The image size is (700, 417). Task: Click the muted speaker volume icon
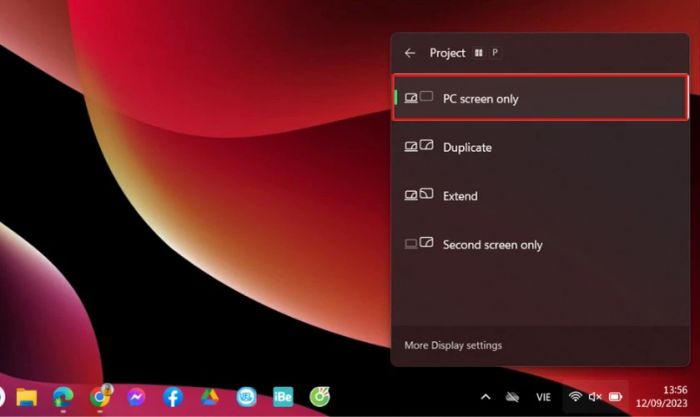595,397
